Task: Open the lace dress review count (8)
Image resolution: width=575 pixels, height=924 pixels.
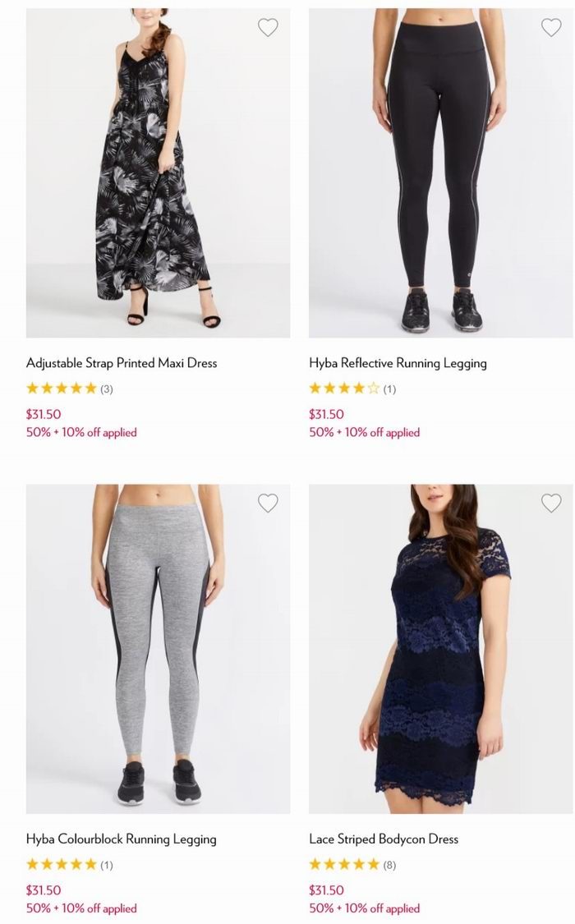Action: [389, 865]
